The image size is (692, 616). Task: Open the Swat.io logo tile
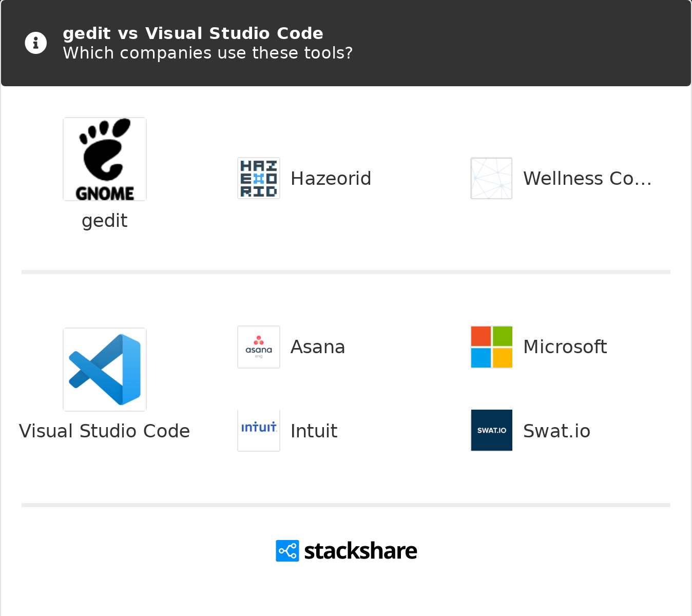click(491, 430)
